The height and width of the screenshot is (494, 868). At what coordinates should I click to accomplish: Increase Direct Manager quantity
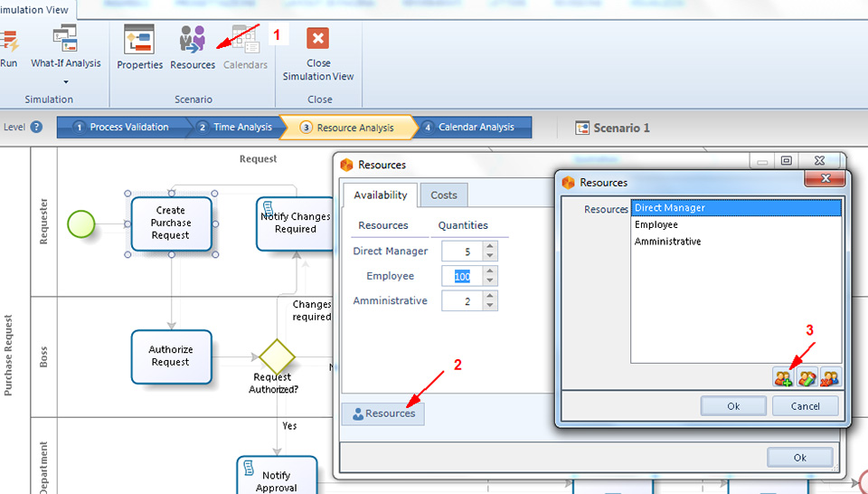tap(489, 246)
